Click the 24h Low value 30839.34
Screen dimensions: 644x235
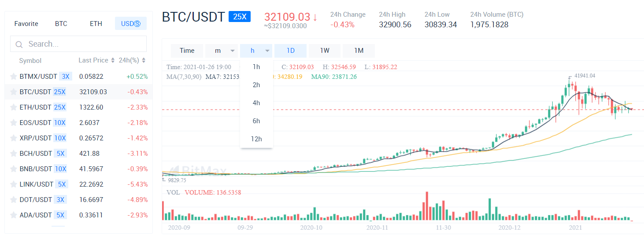(441, 25)
